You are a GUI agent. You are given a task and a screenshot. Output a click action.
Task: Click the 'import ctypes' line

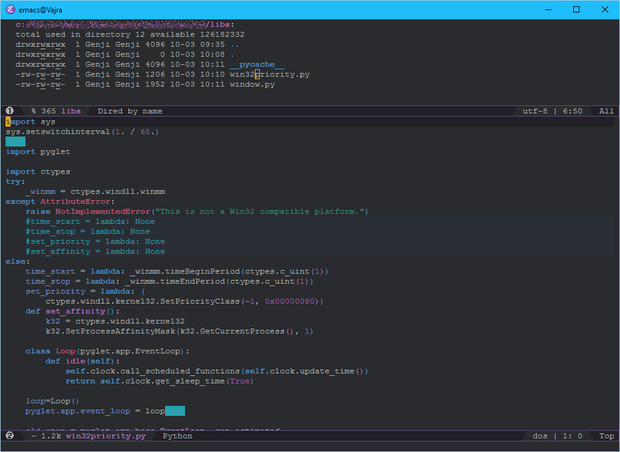click(38, 172)
